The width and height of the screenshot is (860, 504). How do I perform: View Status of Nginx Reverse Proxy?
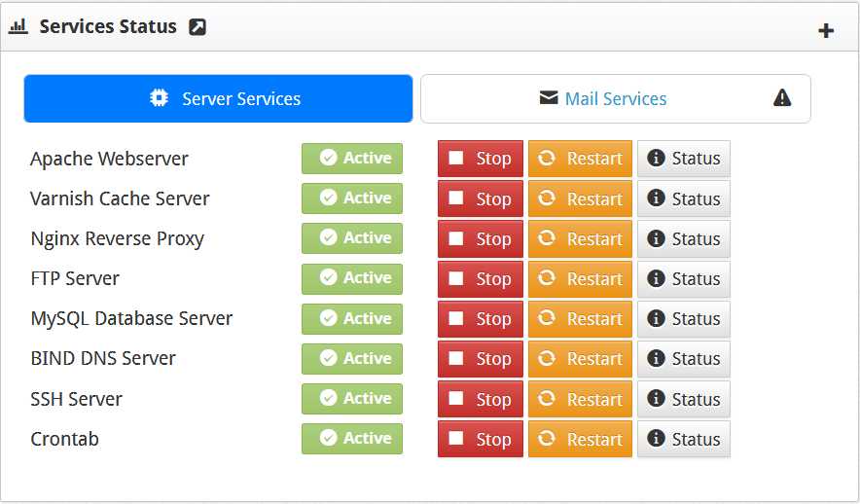(x=684, y=238)
